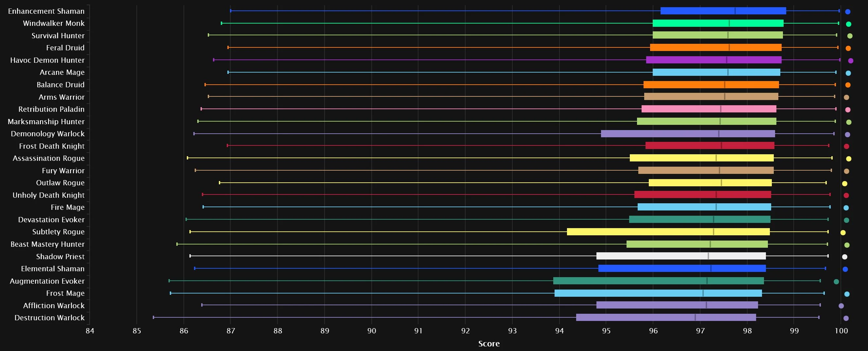Click the Arms Warrior outlier dot

pos(846,98)
